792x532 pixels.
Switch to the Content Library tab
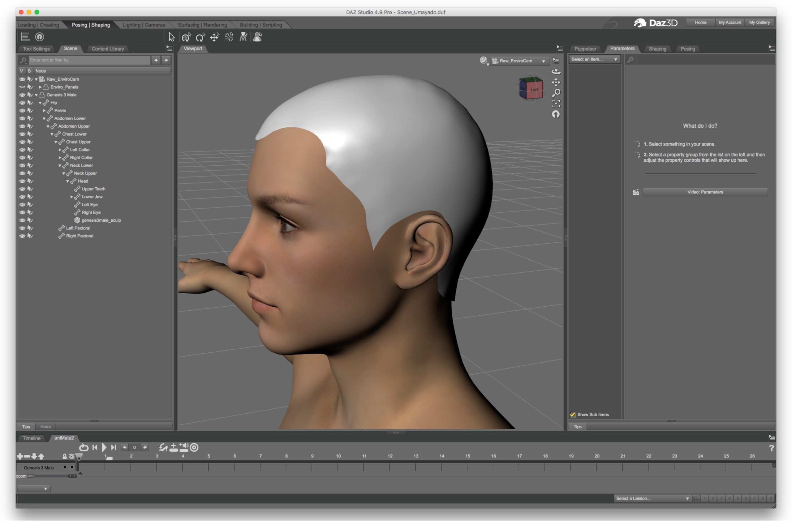(108, 49)
